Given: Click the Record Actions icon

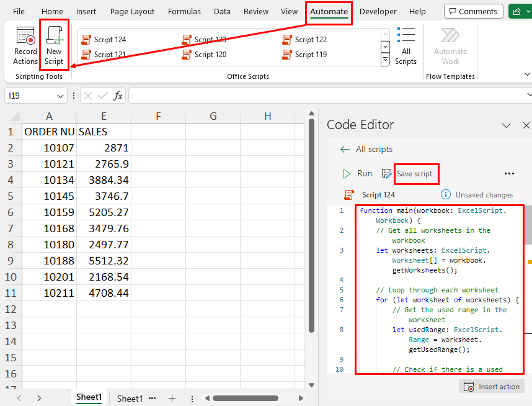Looking at the screenshot, I should click(26, 35).
